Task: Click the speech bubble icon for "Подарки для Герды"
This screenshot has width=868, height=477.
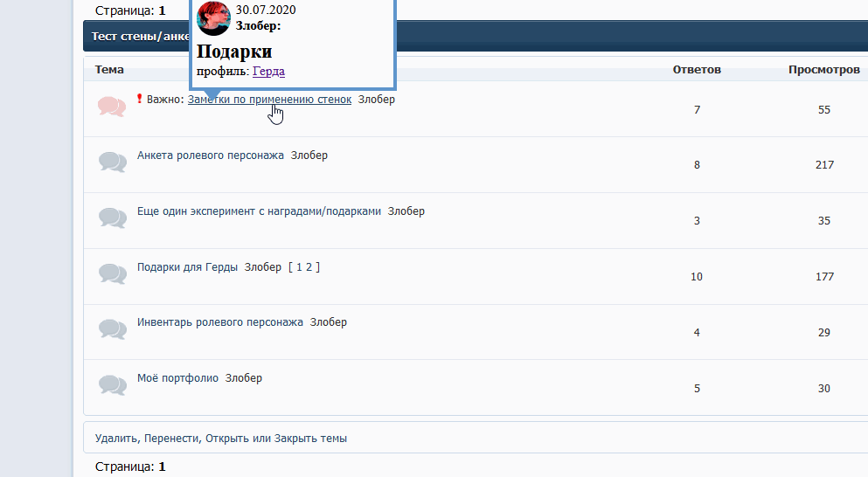Action: pyautogui.click(x=112, y=274)
